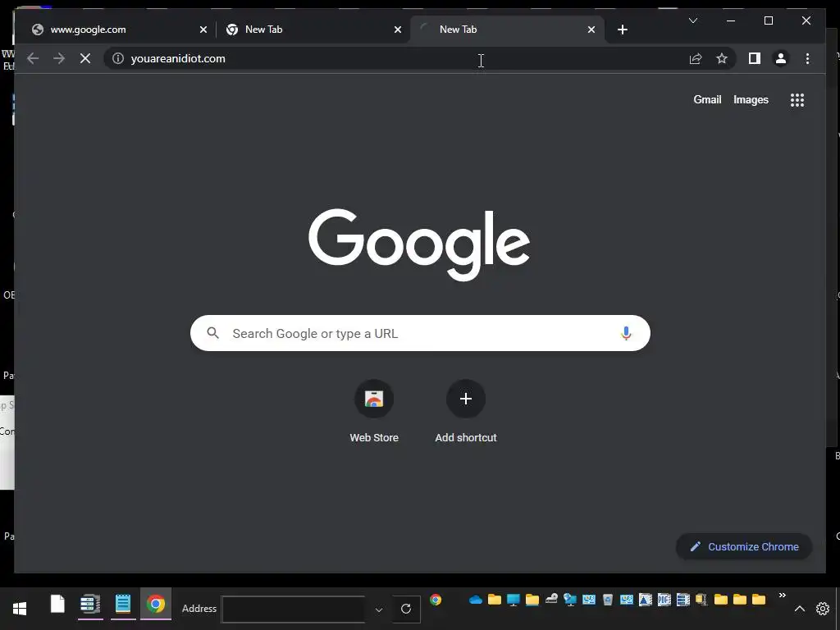Image resolution: width=840 pixels, height=630 pixels.
Task: Expand the taskbar Address dropdown
Action: click(x=379, y=609)
